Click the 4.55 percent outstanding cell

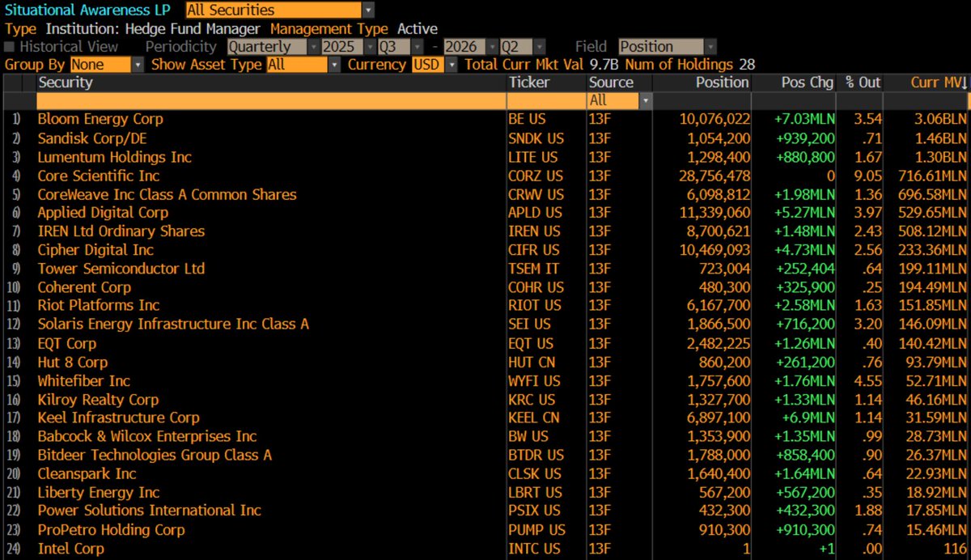pyautogui.click(x=867, y=380)
